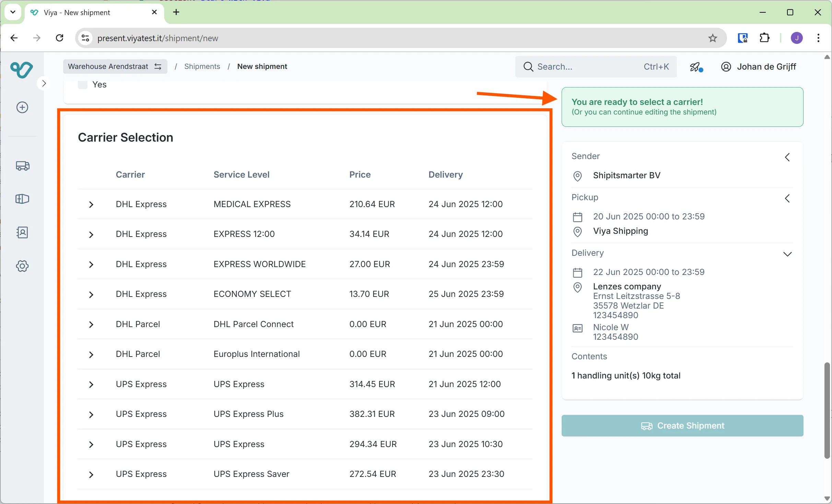The height and width of the screenshot is (504, 832).
Task: Click the rocket icon near the search bar
Action: [x=696, y=67]
